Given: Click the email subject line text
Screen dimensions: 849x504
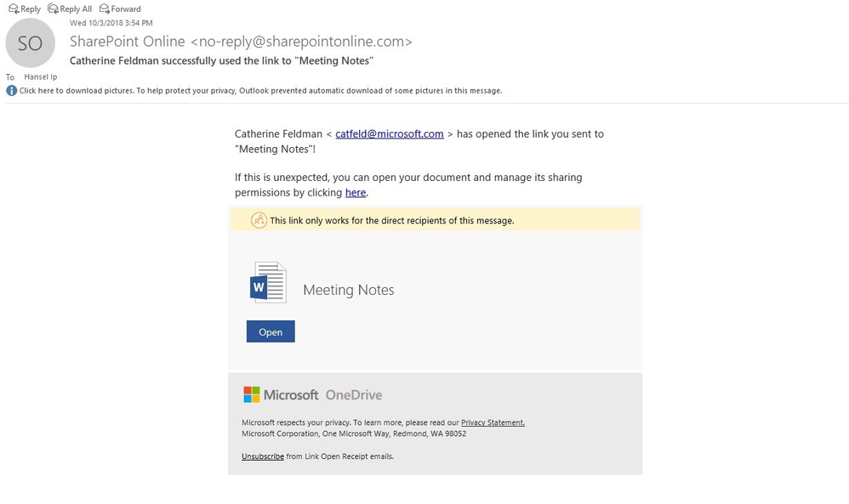Looking at the screenshot, I should 221,60.
